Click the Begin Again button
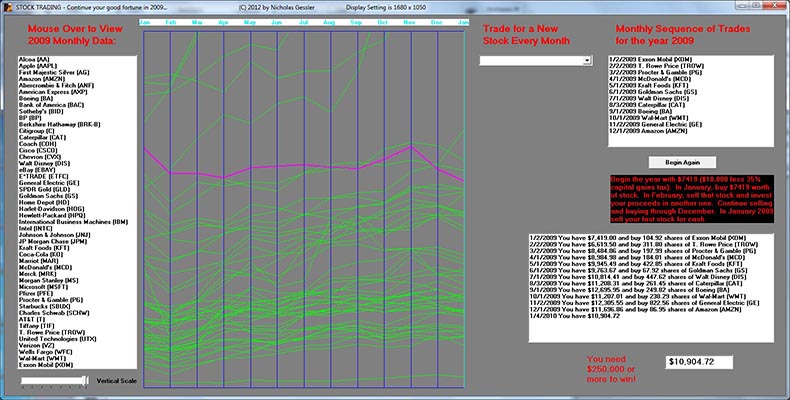 (682, 162)
